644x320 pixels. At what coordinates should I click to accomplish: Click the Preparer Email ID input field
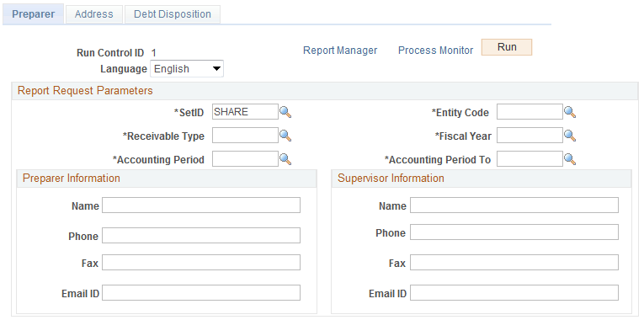tap(201, 293)
